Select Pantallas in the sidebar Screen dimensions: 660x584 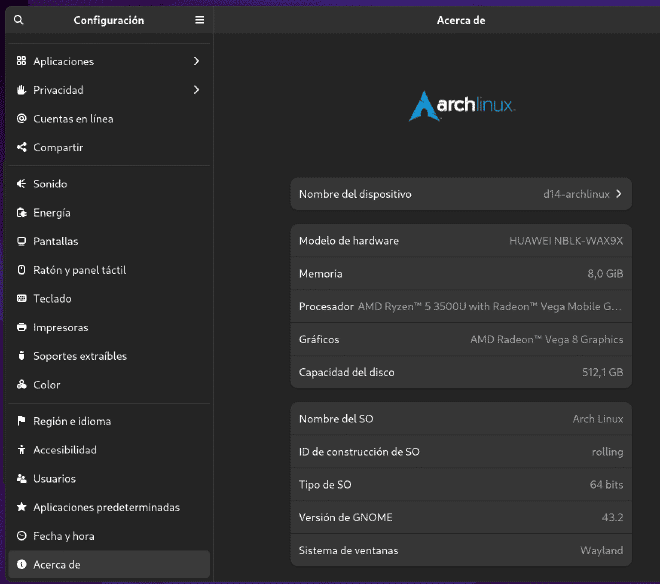[x=109, y=241]
